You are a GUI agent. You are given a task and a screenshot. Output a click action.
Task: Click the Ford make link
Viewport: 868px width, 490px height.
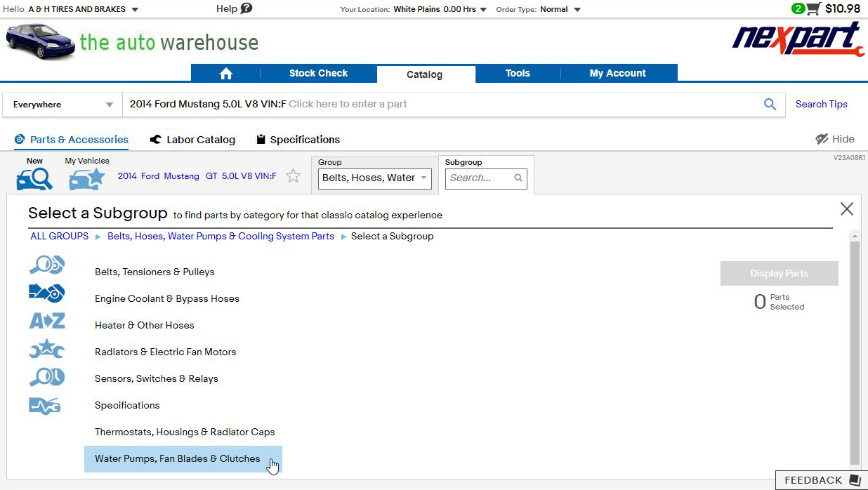(150, 176)
